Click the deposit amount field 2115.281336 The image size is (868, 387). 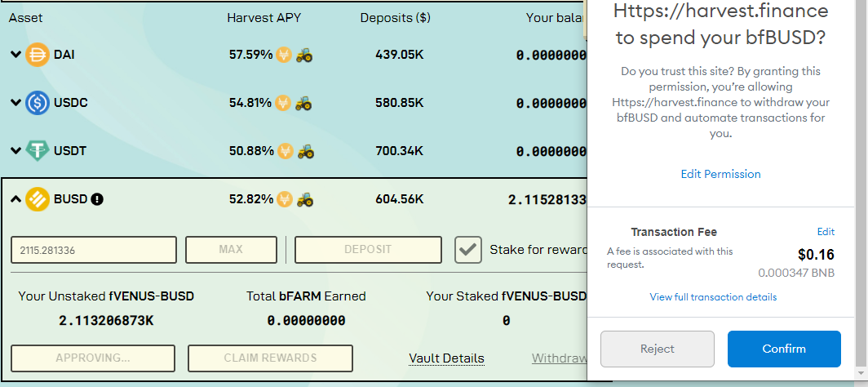point(94,250)
